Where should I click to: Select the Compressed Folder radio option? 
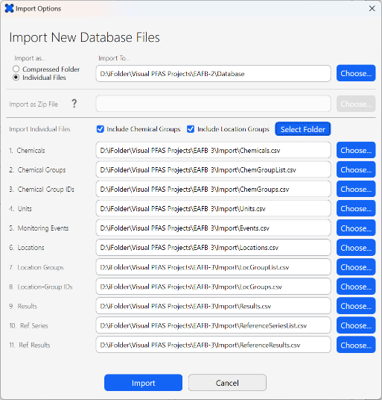pos(16,69)
